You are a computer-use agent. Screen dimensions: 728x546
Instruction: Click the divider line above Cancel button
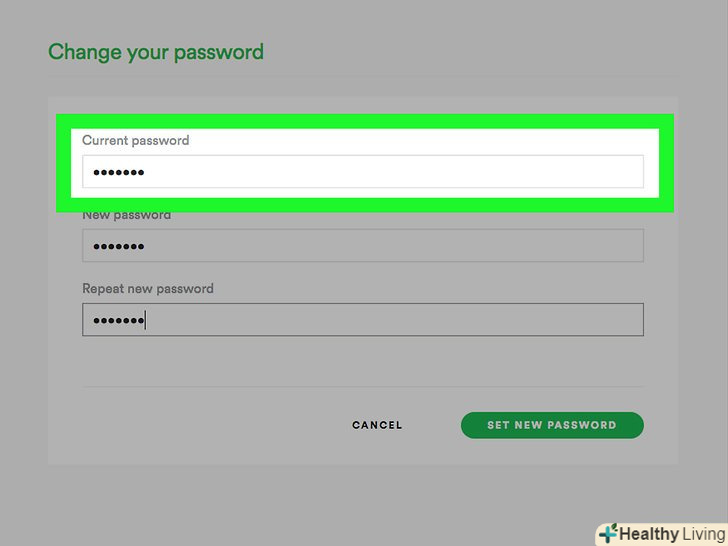(362, 387)
